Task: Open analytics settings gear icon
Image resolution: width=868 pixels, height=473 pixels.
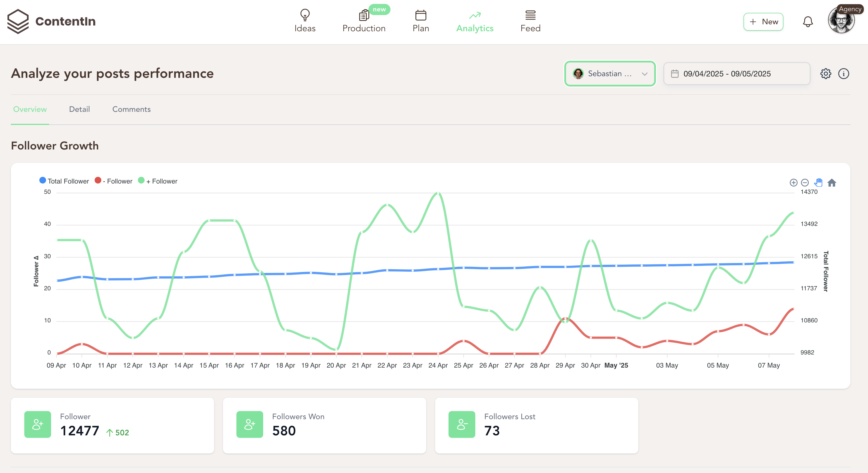Action: [x=826, y=73]
